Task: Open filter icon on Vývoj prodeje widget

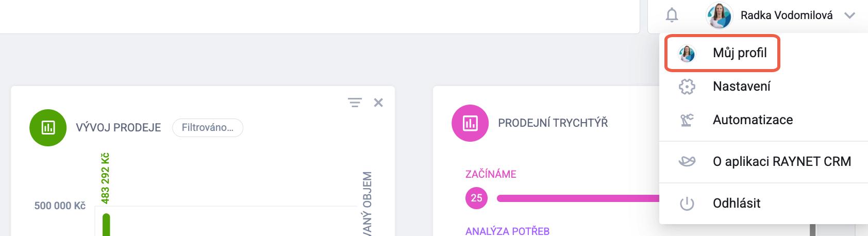Action: 355,103
